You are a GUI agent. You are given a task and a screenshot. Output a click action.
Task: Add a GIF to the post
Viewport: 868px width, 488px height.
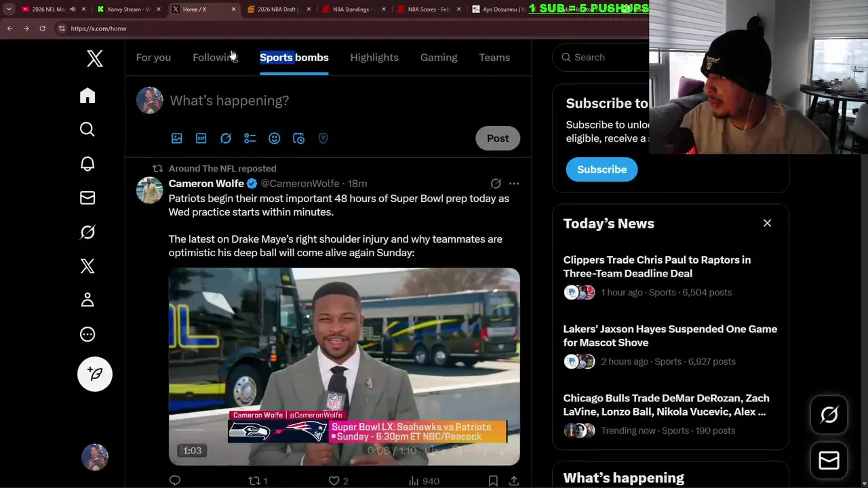point(201,138)
